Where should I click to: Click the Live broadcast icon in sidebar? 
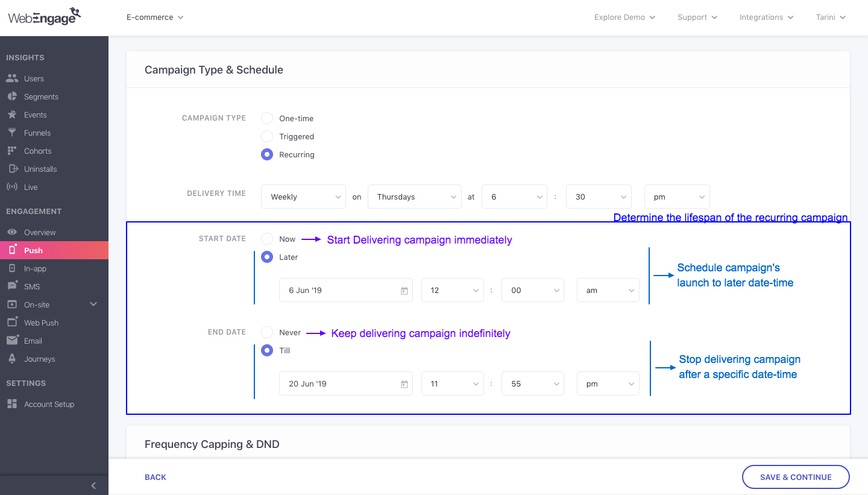12,187
